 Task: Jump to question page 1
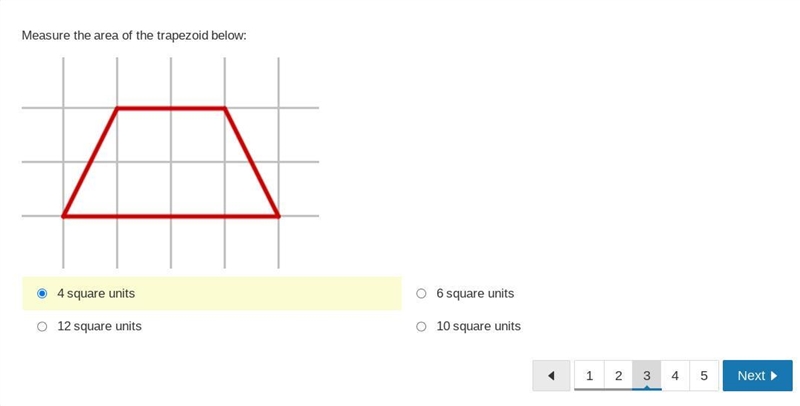click(x=589, y=376)
